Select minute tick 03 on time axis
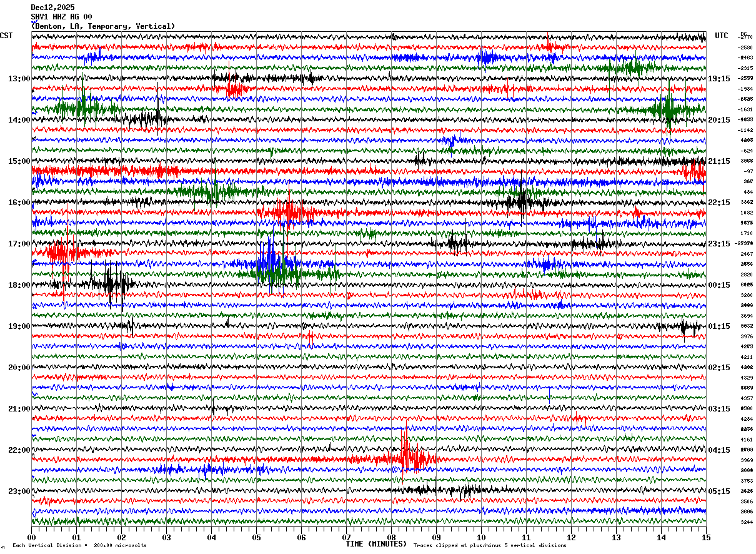Image resolution: width=756 pixels, height=554 pixels. [166, 537]
